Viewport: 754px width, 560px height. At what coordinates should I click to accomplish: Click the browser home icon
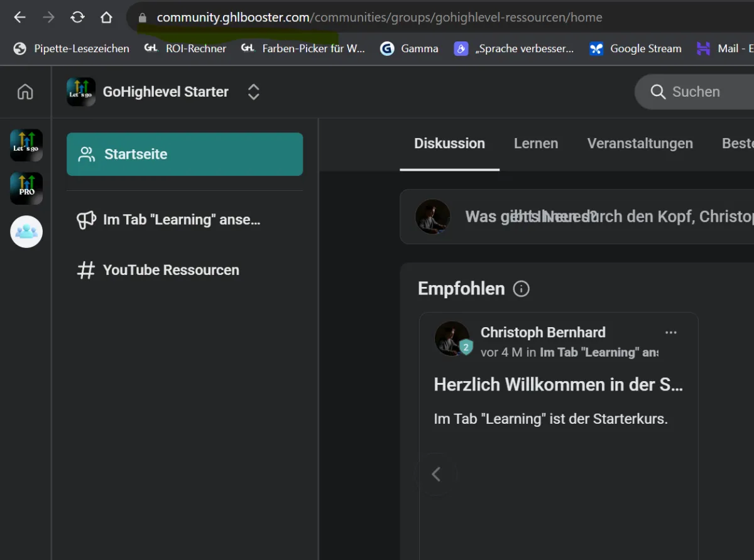[106, 18]
